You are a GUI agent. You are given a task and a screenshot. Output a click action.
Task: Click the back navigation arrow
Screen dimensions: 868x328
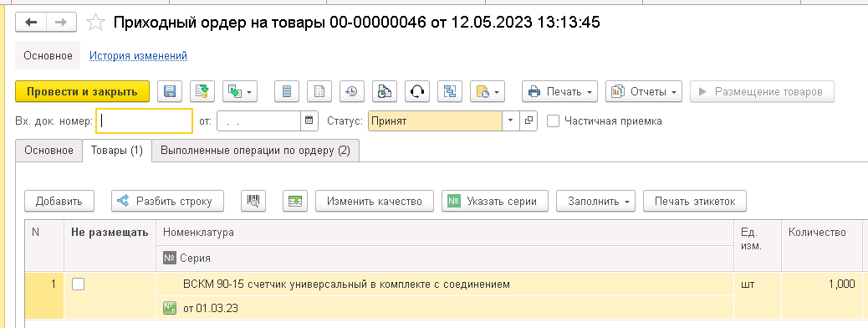31,22
